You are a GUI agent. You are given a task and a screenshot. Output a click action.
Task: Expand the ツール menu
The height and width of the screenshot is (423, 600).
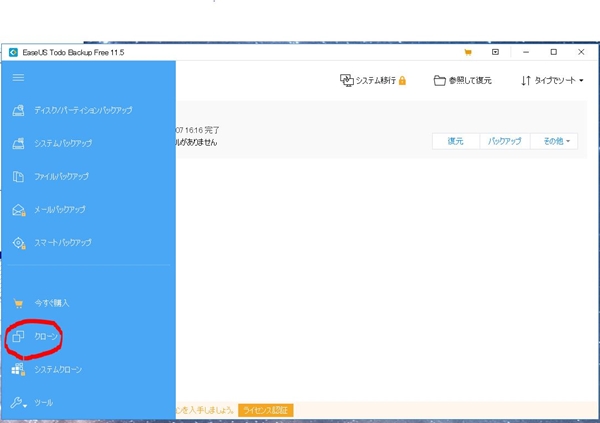coord(44,403)
